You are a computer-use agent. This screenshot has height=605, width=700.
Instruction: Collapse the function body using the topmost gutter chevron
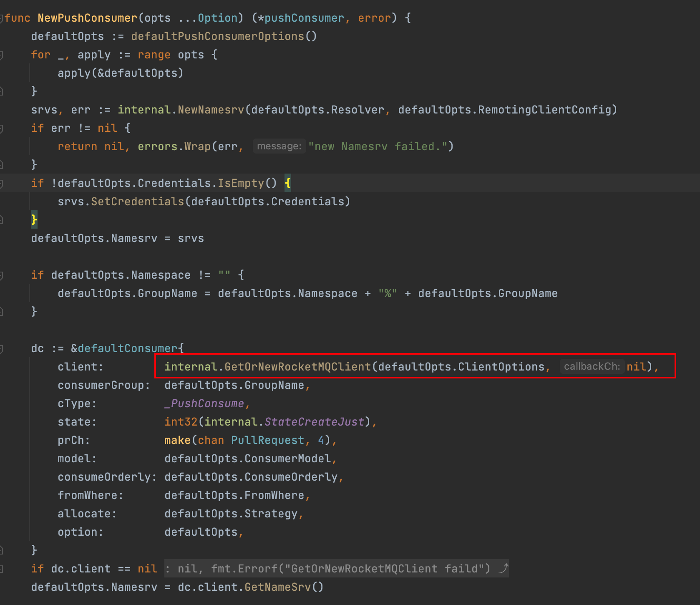[3, 18]
